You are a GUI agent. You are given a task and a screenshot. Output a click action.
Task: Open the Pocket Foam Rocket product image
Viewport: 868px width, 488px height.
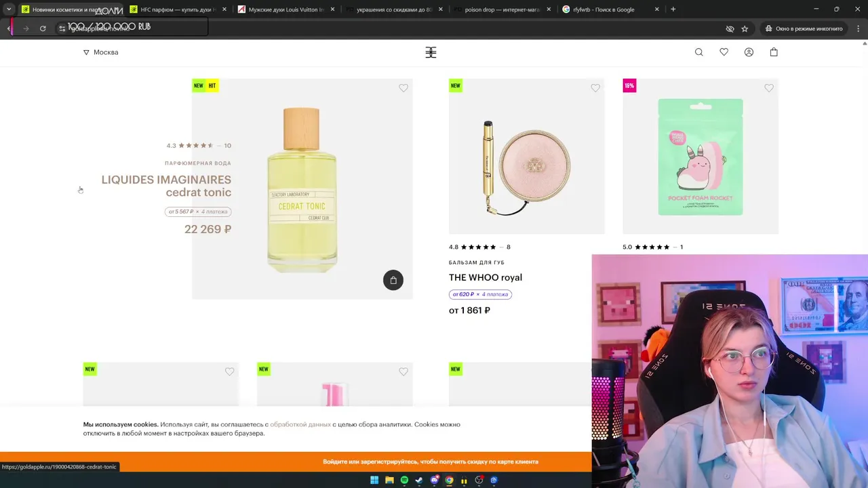(x=701, y=157)
